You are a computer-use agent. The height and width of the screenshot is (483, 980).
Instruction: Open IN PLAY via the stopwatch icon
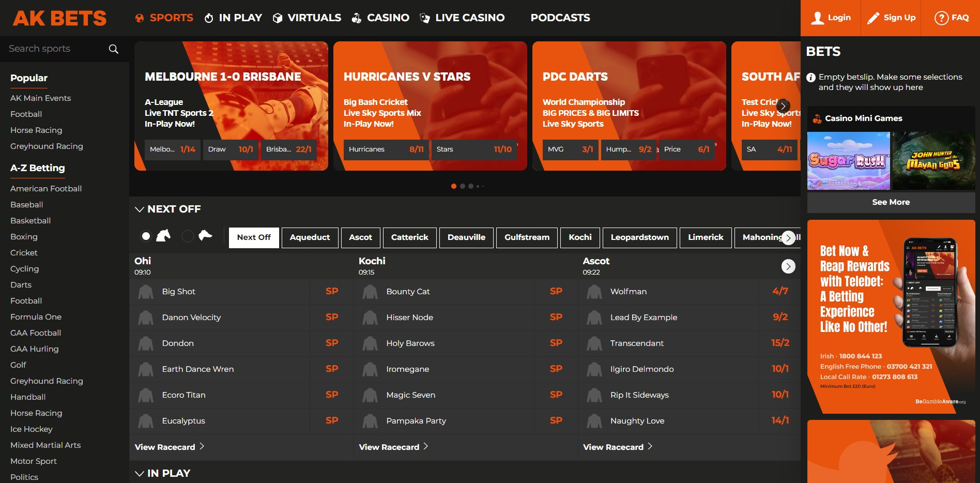[x=208, y=17]
